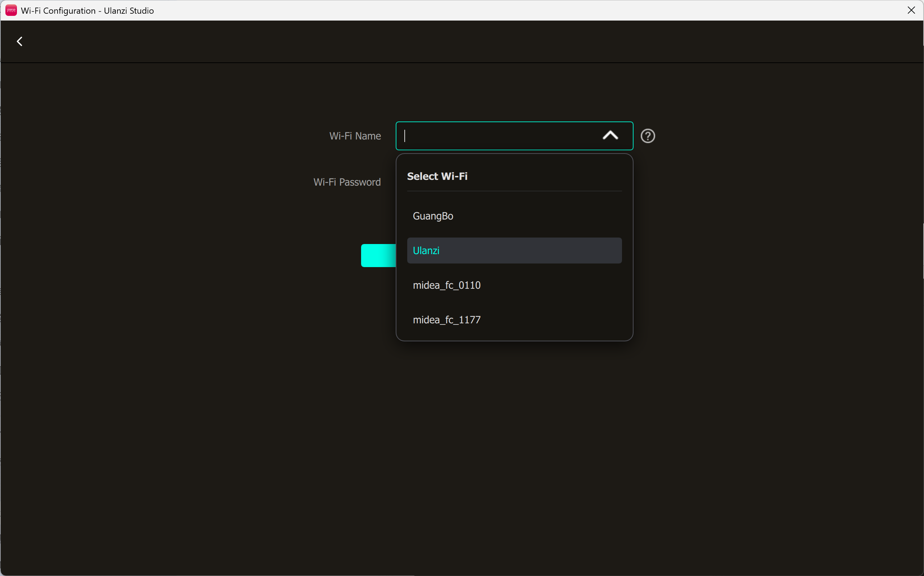This screenshot has width=924, height=576.
Task: Click the Select Wi-Fi heading
Action: tap(437, 176)
